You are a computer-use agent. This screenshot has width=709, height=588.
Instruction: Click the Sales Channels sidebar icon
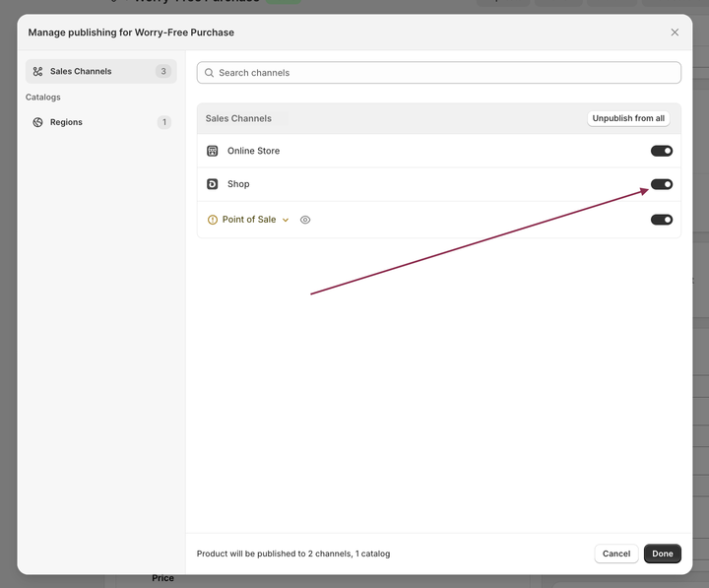click(37, 72)
